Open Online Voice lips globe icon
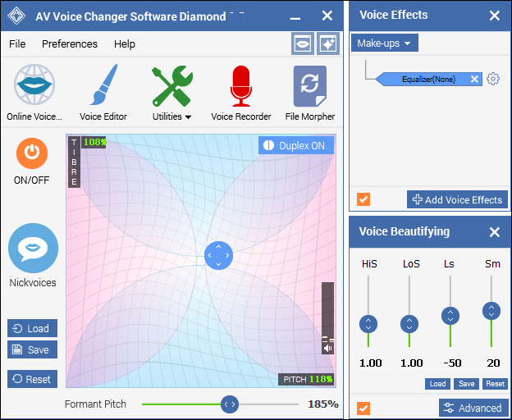 click(34, 84)
